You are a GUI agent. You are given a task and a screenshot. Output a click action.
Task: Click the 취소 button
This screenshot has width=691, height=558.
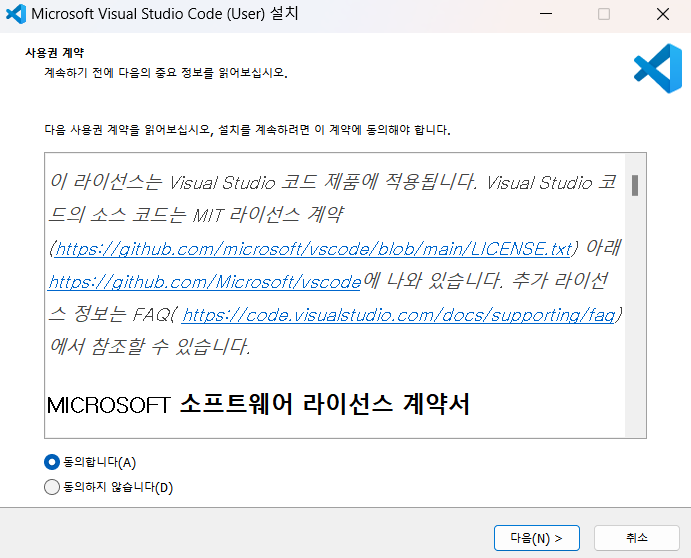[636, 538]
